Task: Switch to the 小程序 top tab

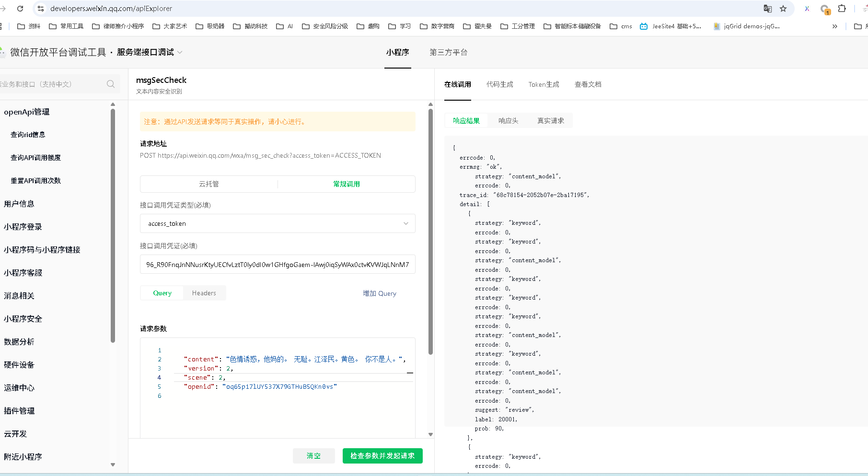Action: point(398,52)
